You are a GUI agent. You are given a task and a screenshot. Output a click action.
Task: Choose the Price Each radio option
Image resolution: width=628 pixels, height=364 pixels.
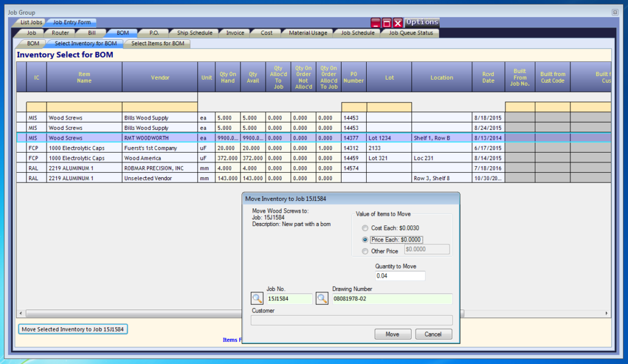pyautogui.click(x=365, y=240)
